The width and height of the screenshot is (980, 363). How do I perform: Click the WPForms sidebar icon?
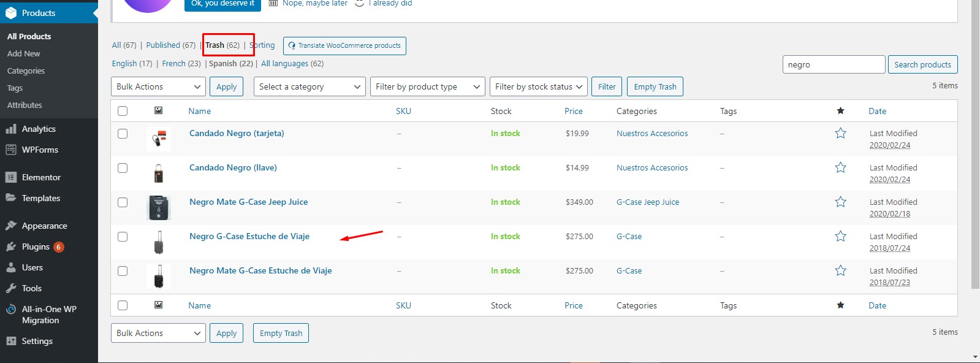coord(11,150)
